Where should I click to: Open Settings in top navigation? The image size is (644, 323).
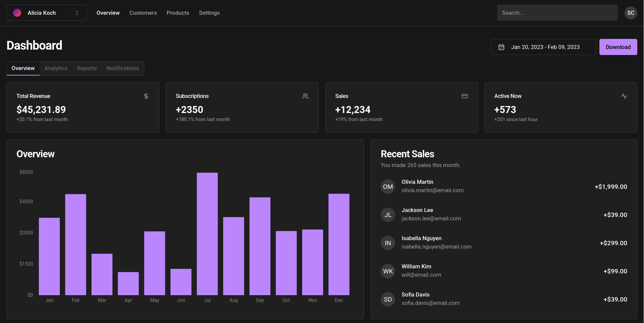[209, 13]
